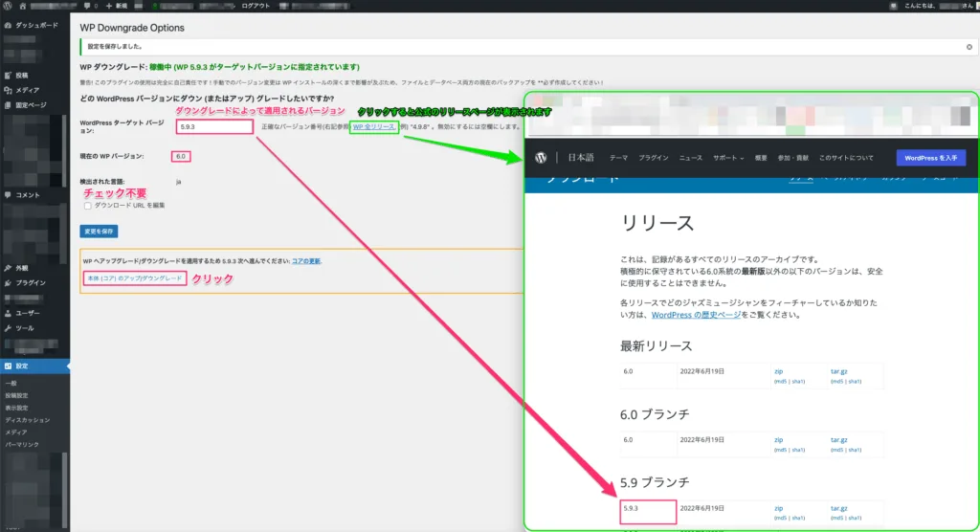
Task: Click the WordPress logo in the admin bar
Action: coord(8,6)
